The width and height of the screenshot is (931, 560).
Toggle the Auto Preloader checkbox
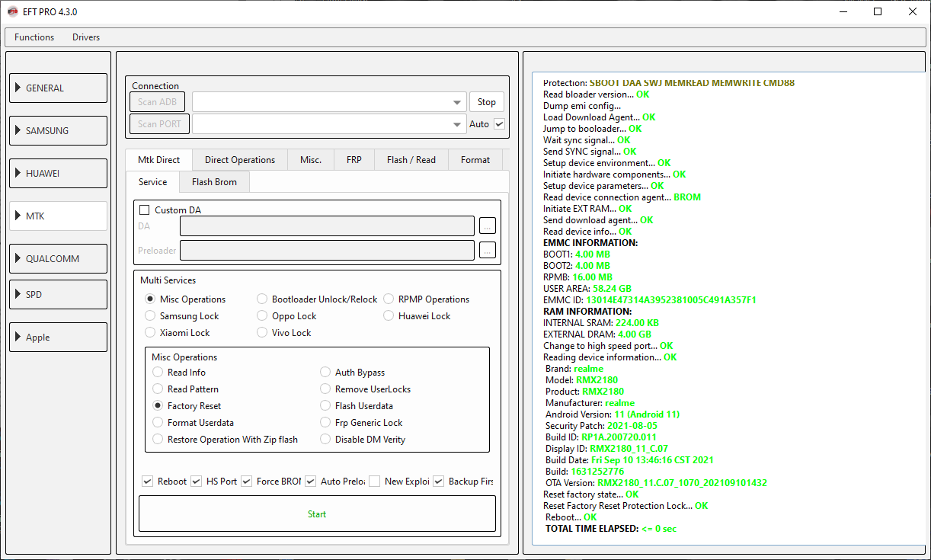click(x=310, y=482)
